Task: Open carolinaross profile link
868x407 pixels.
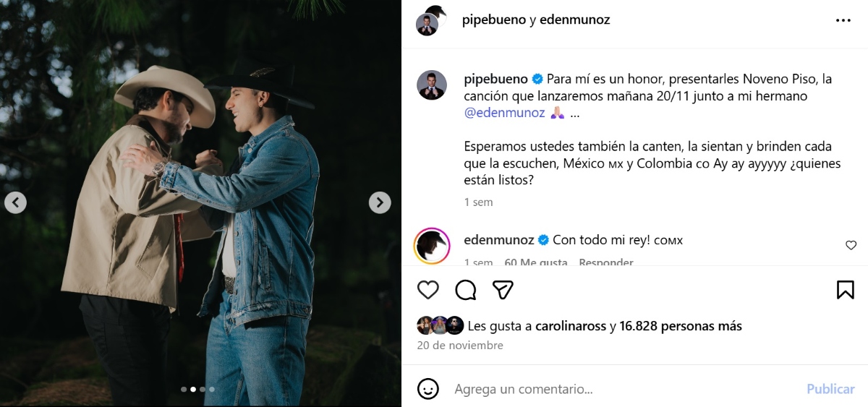Action: pyautogui.click(x=571, y=326)
